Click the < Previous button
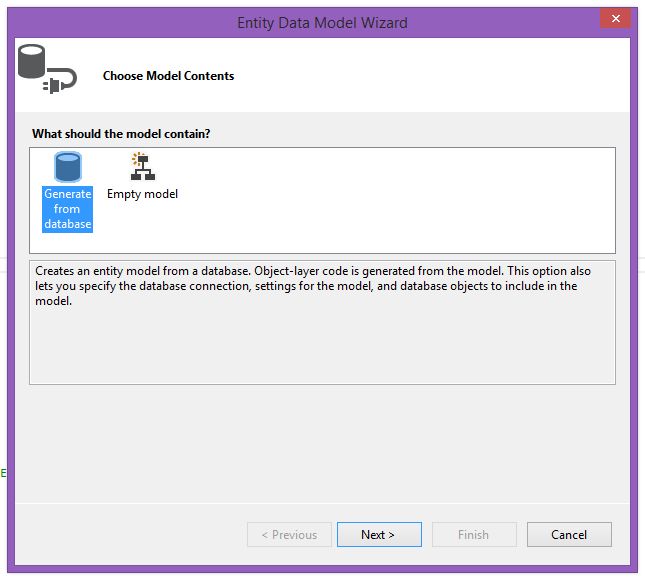The width and height of the screenshot is (645, 582). pyautogui.click(x=289, y=535)
